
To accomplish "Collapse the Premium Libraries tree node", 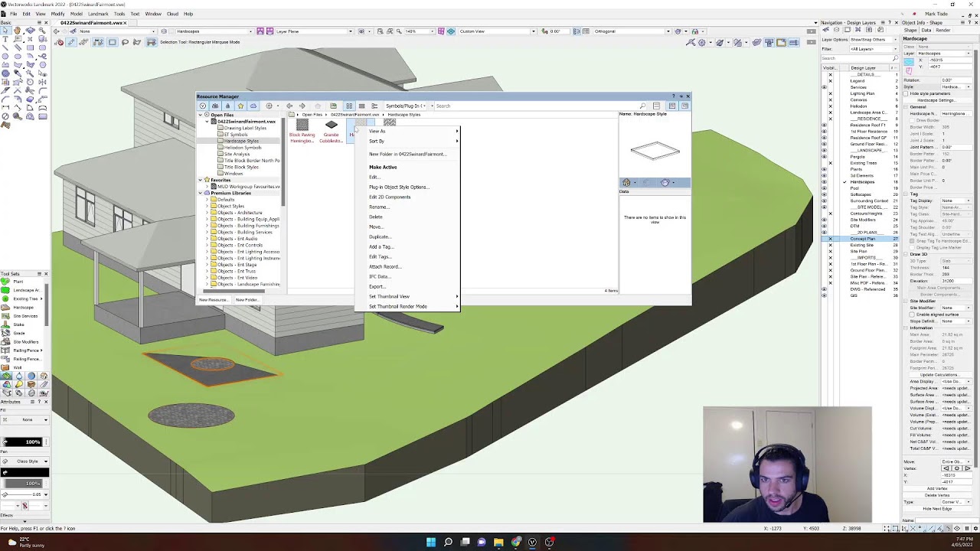I will pos(201,193).
